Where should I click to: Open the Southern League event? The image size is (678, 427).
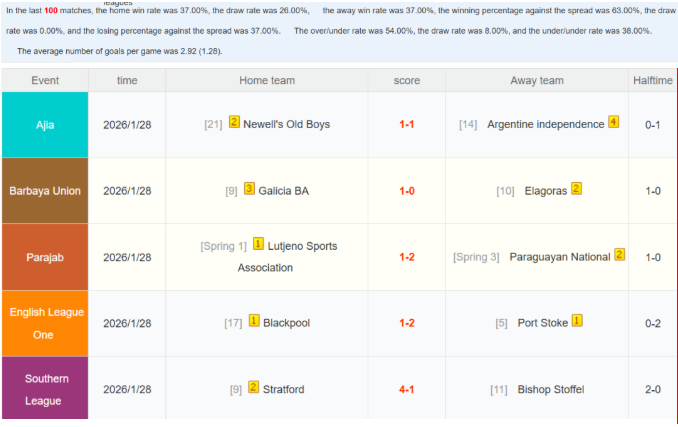pos(45,389)
